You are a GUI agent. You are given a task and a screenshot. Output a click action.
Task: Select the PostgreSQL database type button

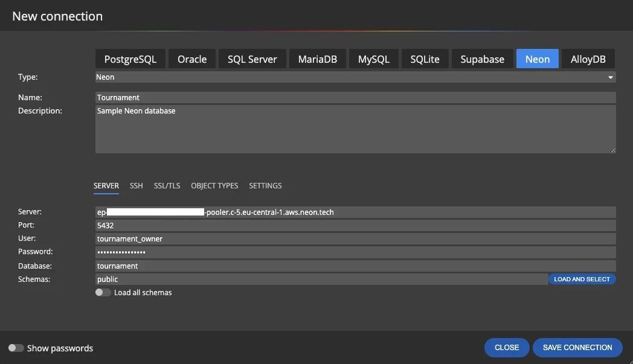click(x=130, y=59)
